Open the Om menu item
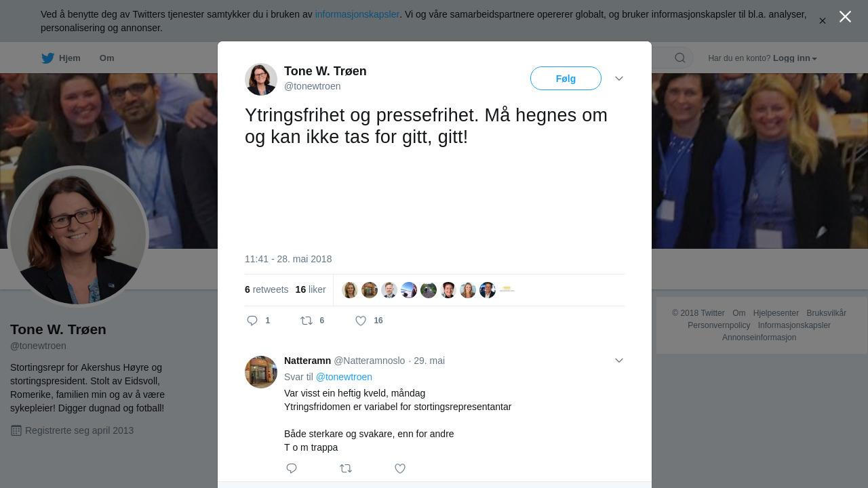Viewport: 868px width, 488px height. coord(106,58)
